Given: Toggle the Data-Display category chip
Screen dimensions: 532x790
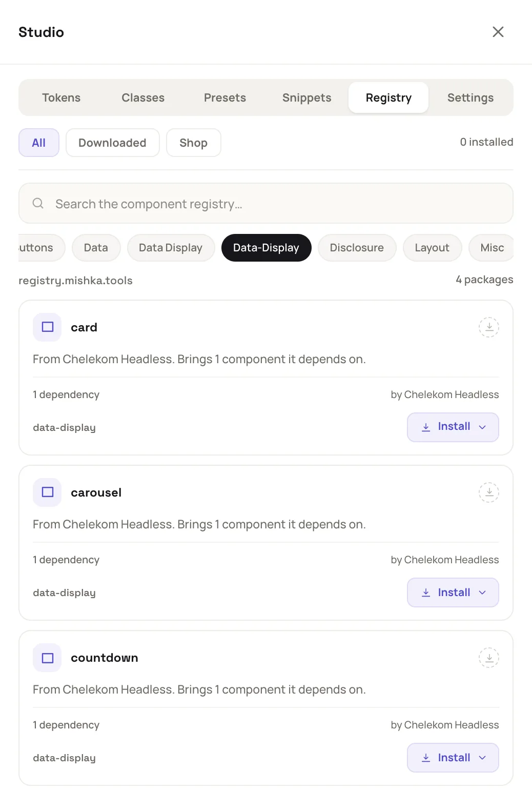Looking at the screenshot, I should [267, 248].
